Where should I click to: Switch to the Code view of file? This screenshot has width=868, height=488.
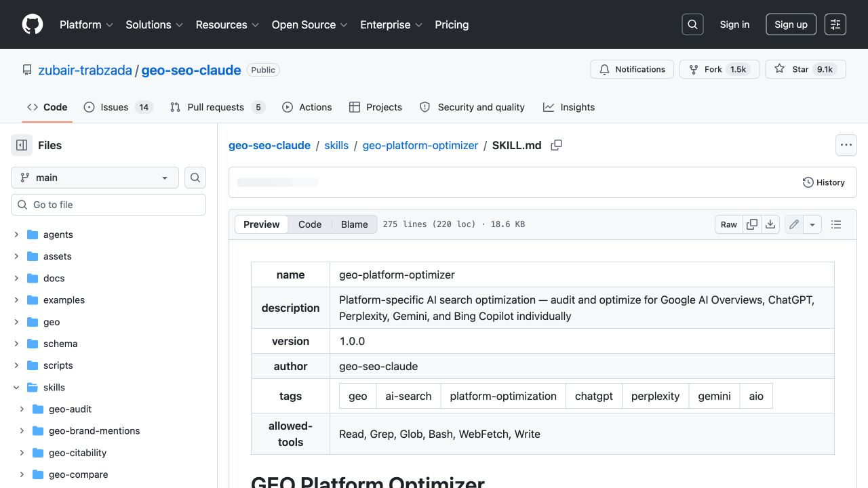(310, 224)
